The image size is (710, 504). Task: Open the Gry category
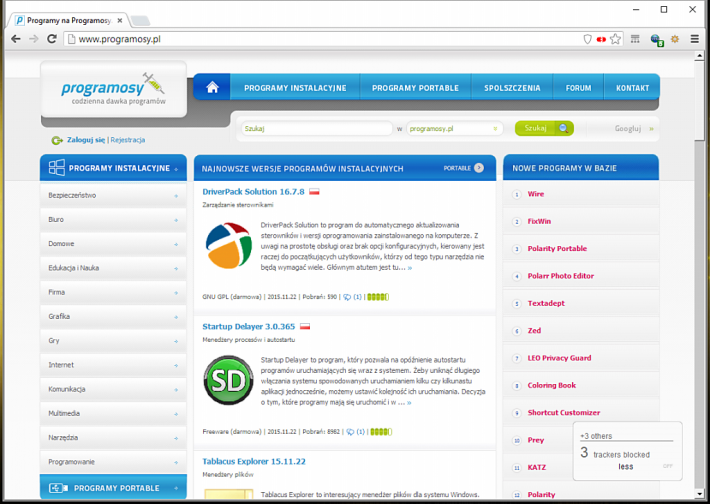click(113, 341)
